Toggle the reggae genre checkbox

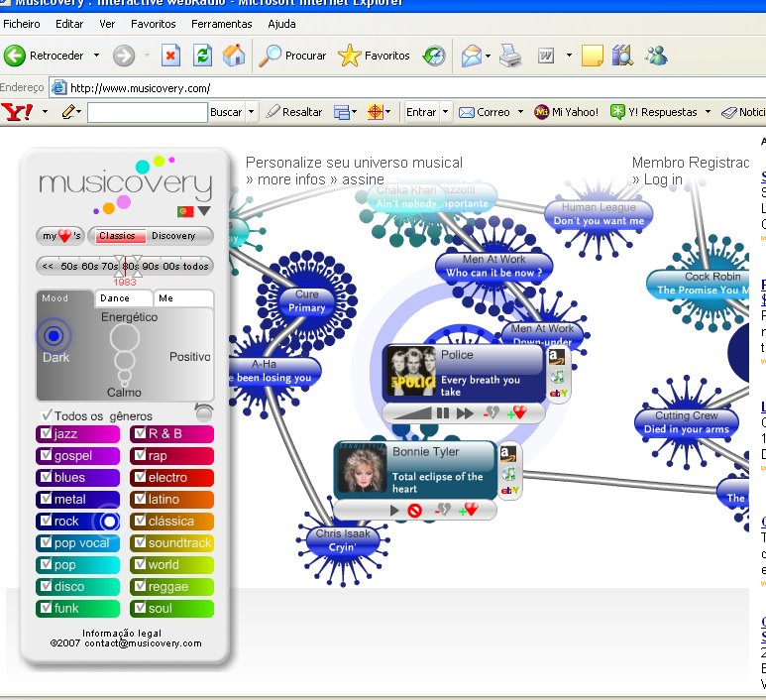(140, 585)
